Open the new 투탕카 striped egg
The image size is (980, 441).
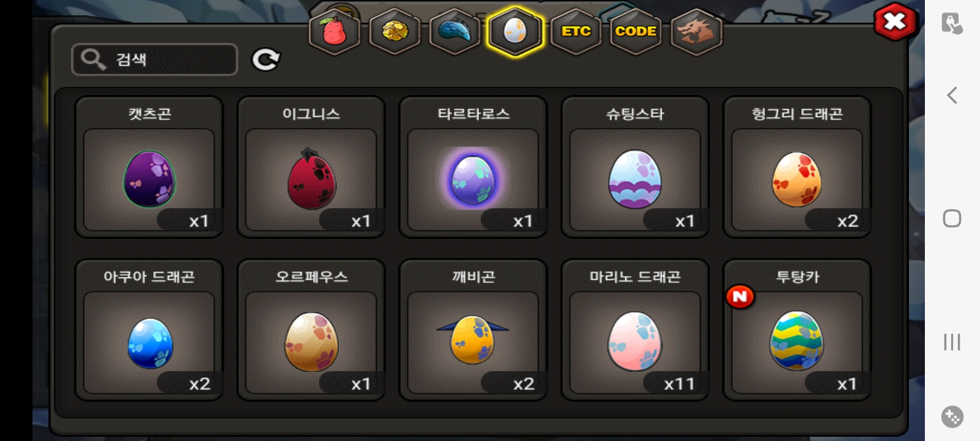click(797, 330)
